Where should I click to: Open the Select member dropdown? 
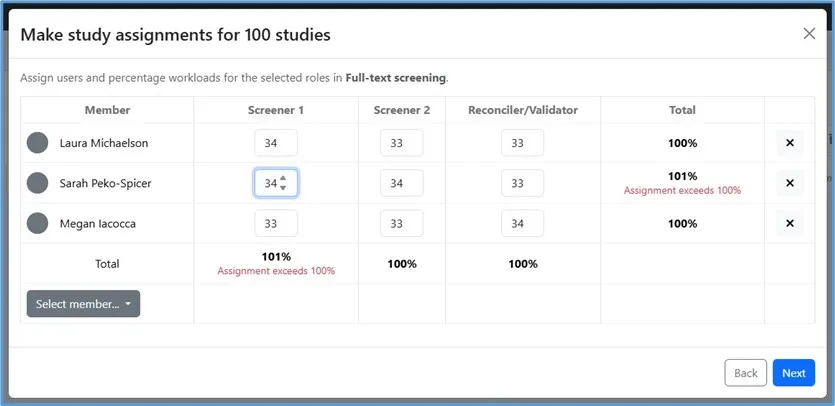tap(83, 304)
